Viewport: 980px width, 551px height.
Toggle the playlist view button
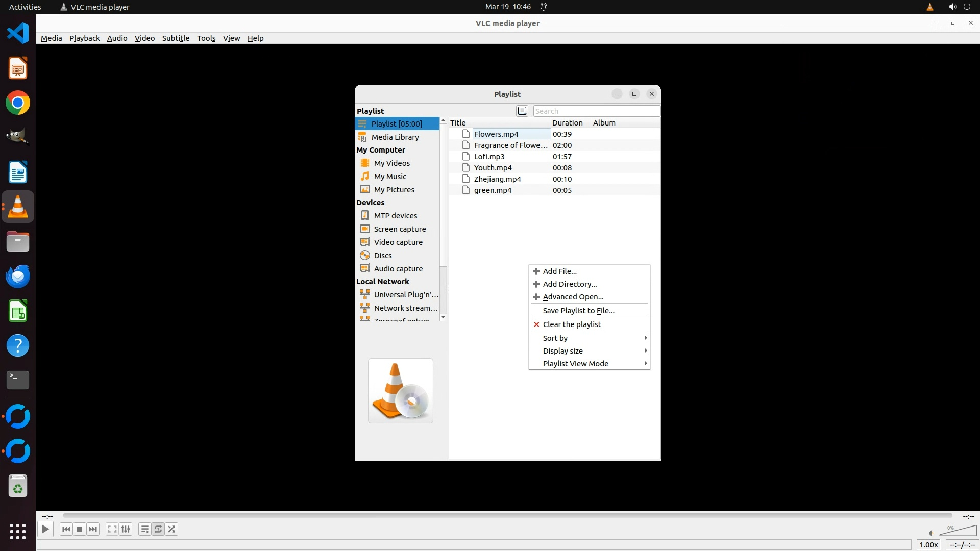[x=144, y=529]
